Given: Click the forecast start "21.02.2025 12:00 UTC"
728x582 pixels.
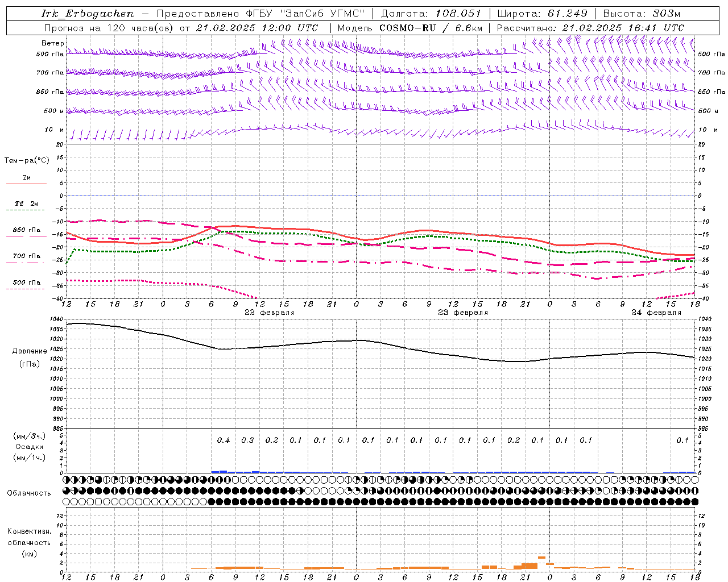Looking at the screenshot, I should (x=257, y=28).
